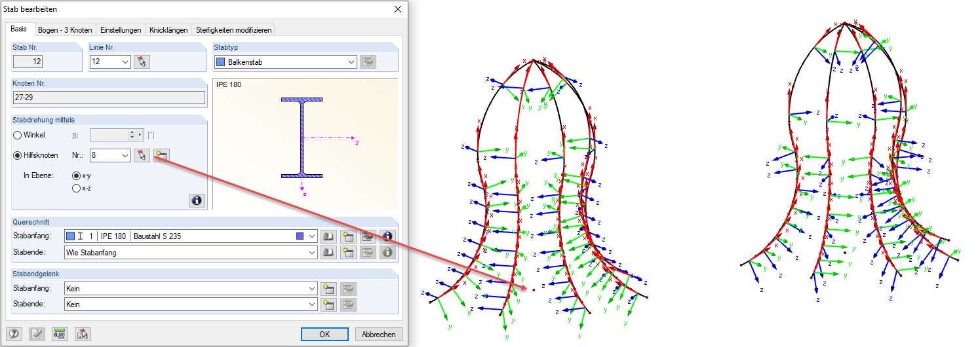The width and height of the screenshot is (980, 347).
Task: Click the fourth bottom icon with red arrow
Action: tap(83, 334)
